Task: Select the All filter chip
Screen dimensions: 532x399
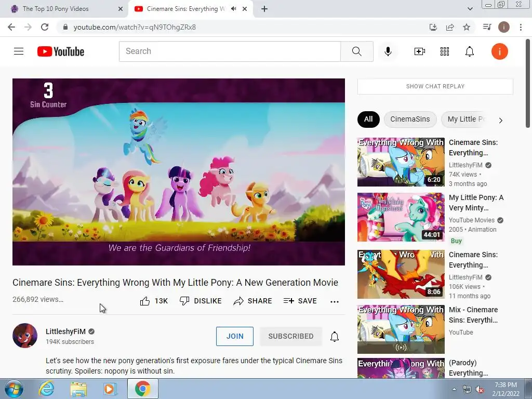Action: coord(368,119)
